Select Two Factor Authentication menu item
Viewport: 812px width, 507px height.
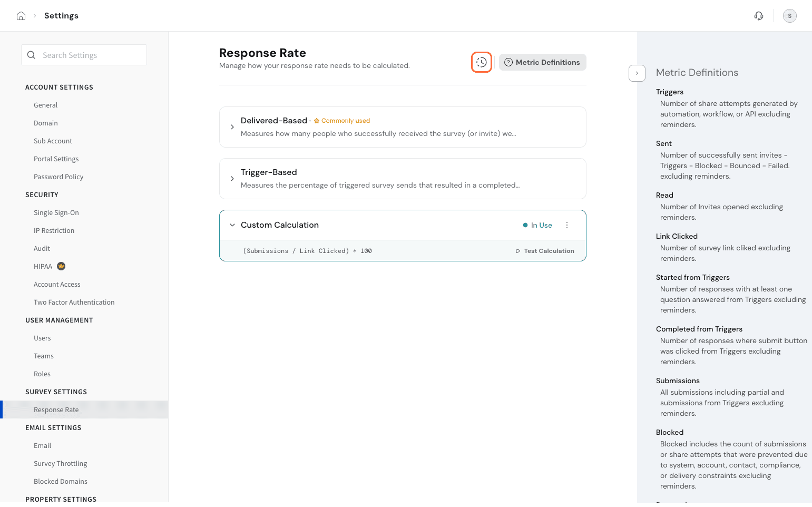tap(74, 302)
